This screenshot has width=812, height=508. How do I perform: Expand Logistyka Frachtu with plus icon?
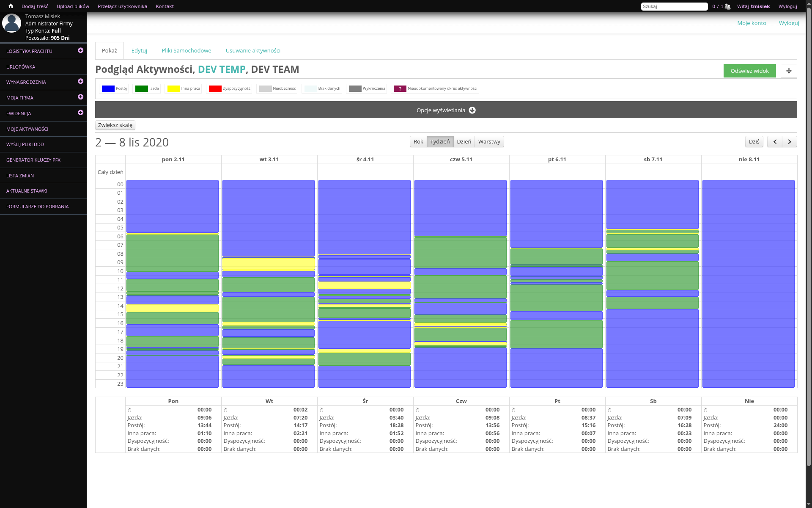pyautogui.click(x=80, y=50)
